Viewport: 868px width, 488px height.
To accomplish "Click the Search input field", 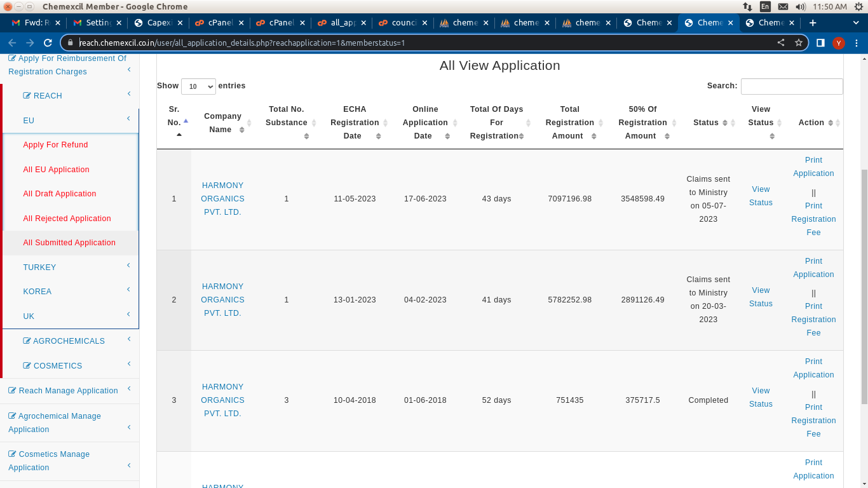I will (791, 86).
